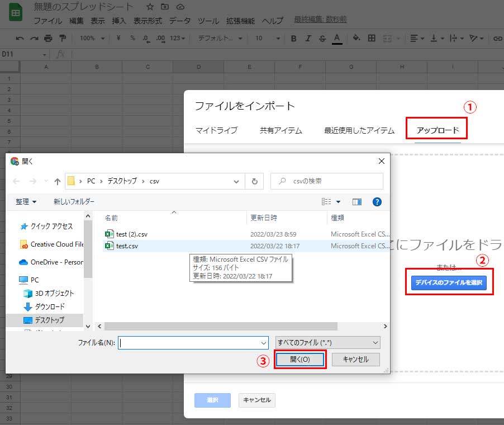
Task: Click the csvの検索 search box
Action: point(327,181)
